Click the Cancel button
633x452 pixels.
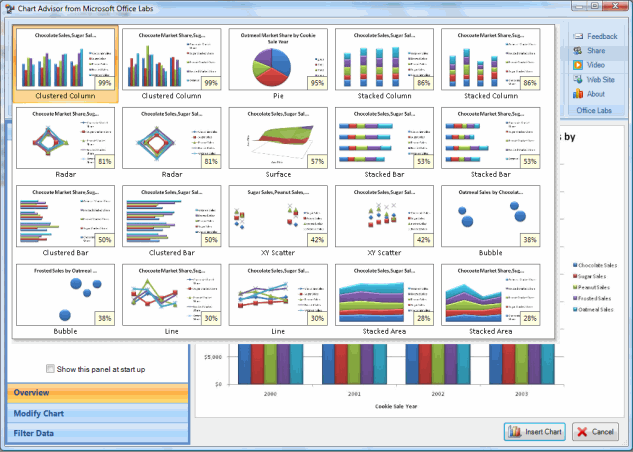pos(595,432)
